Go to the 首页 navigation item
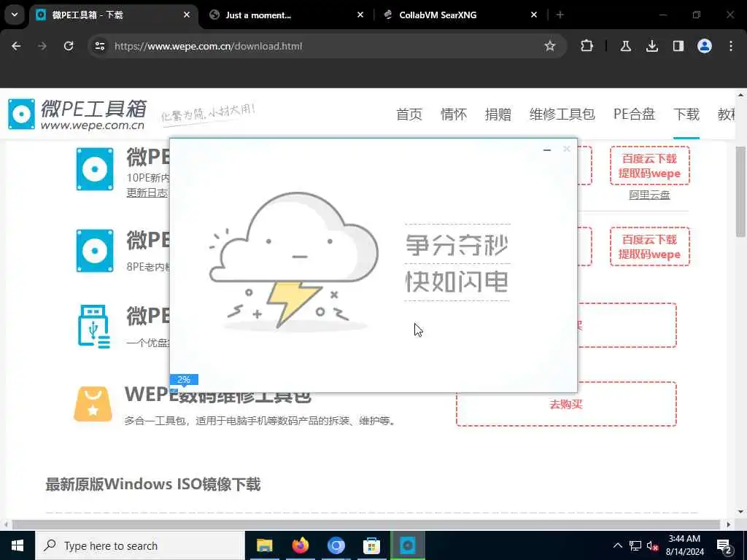Image resolution: width=747 pixels, height=560 pixels. pyautogui.click(x=409, y=114)
